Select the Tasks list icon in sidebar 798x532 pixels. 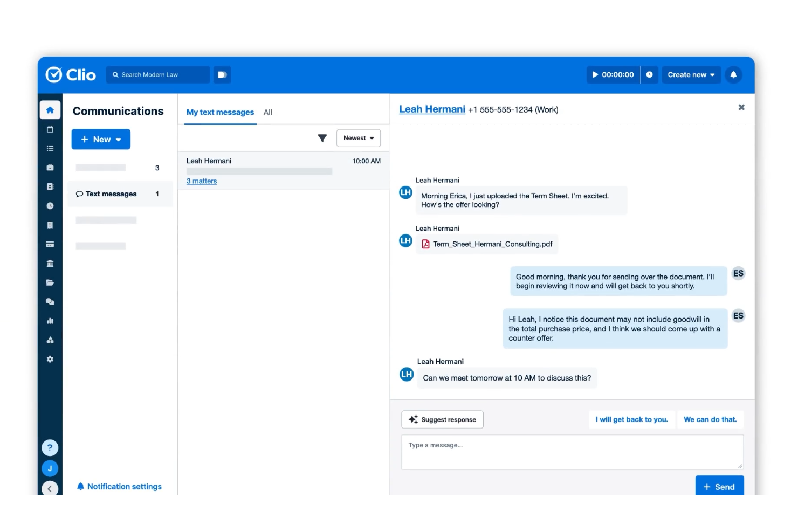point(50,148)
